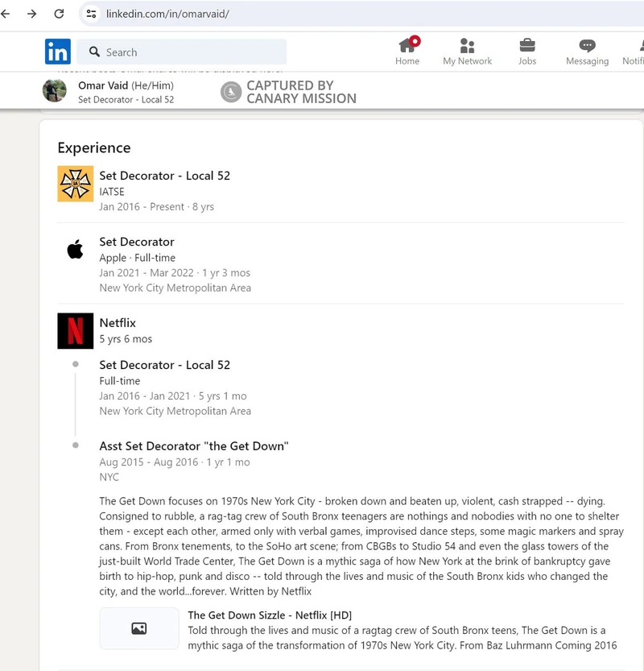Open the Set Decorator - Local 52 IATSE entry
Screen dimensions: 644x671
coord(165,176)
